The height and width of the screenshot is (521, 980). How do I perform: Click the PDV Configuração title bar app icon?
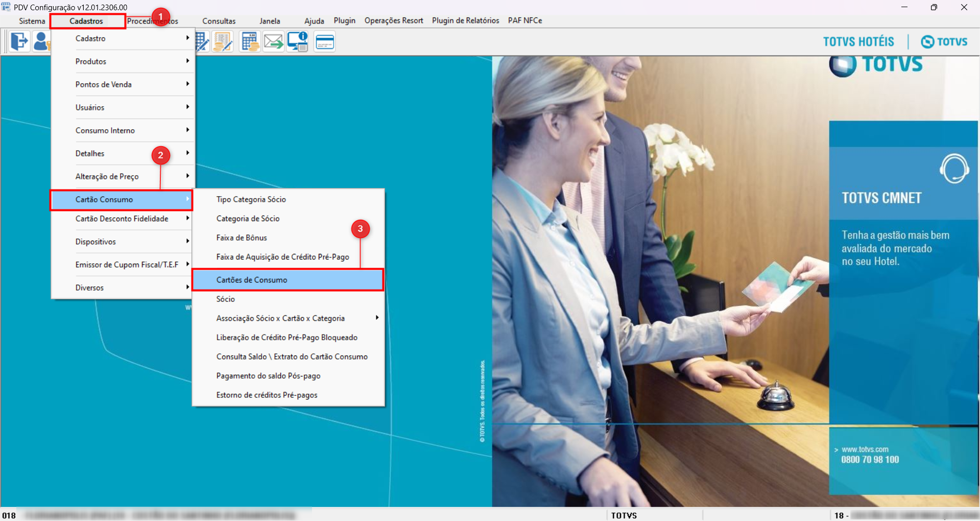[x=6, y=7]
